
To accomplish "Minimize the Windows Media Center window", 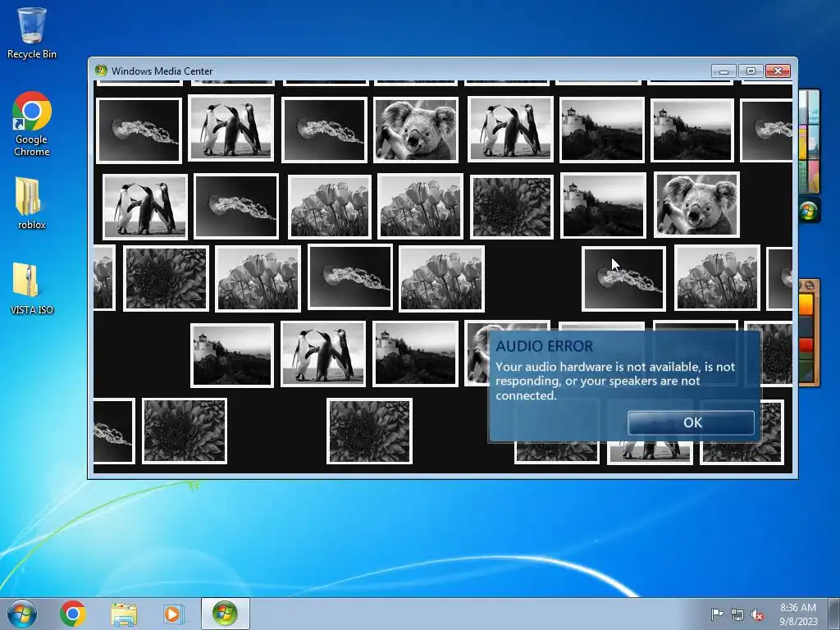I will pos(724,71).
